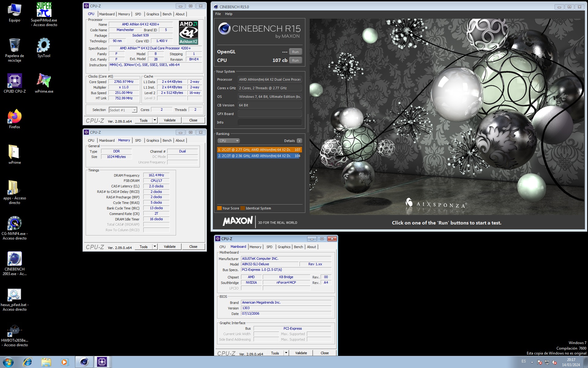Click the Model value A8N32-SLI-Deluxe
This screenshot has height=368, width=588.
(x=269, y=264)
